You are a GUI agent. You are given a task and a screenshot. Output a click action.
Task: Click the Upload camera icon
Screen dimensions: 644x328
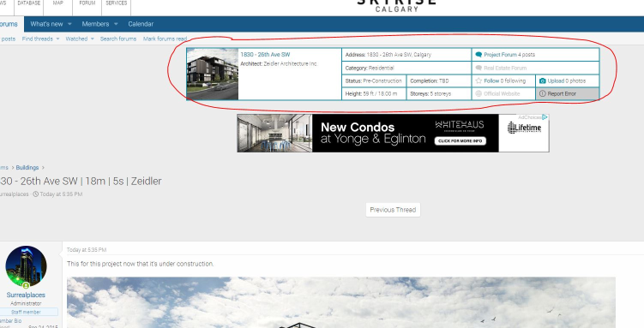(x=542, y=81)
